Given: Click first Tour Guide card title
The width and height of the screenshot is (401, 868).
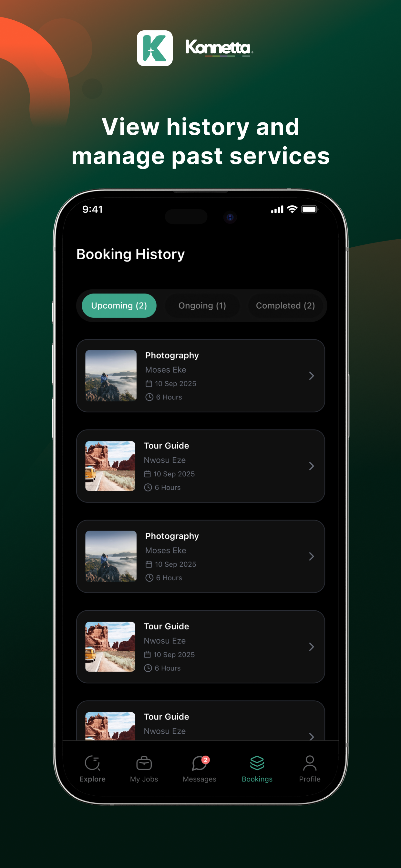Looking at the screenshot, I should click(167, 446).
